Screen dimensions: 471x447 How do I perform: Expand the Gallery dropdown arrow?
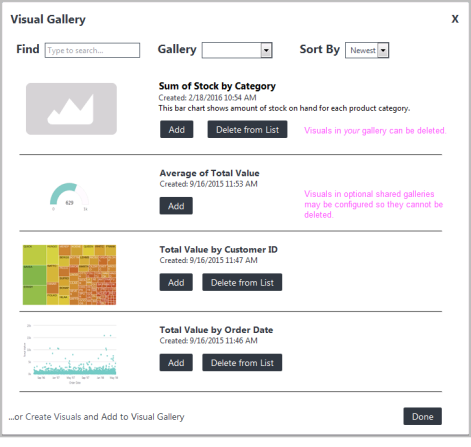266,50
